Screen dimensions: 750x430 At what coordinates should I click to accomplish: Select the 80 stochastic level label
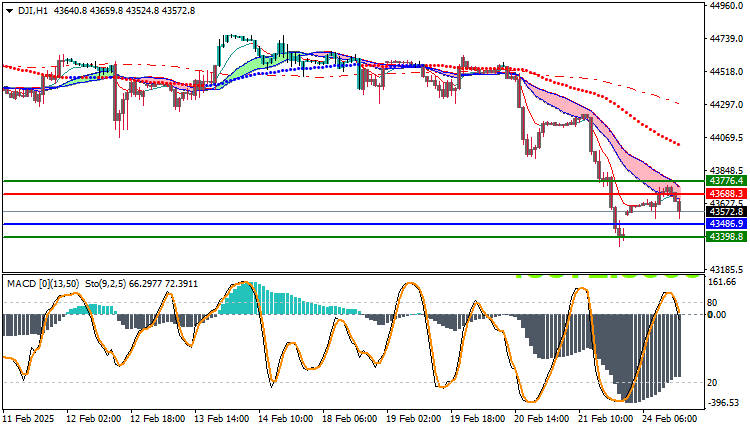(712, 303)
